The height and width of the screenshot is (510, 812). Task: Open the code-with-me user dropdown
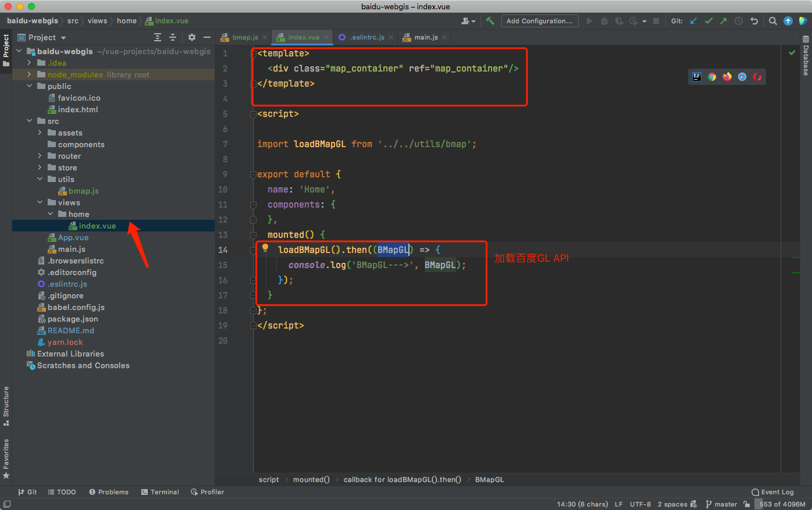point(468,21)
